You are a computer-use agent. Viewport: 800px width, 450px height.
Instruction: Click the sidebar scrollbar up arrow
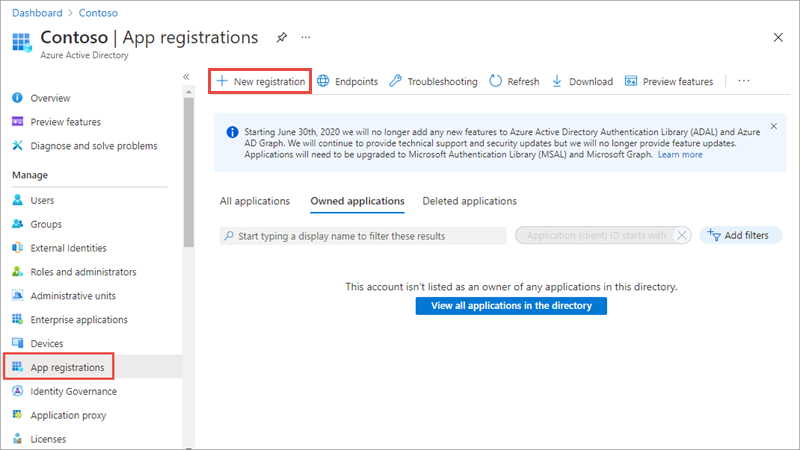pos(189,92)
